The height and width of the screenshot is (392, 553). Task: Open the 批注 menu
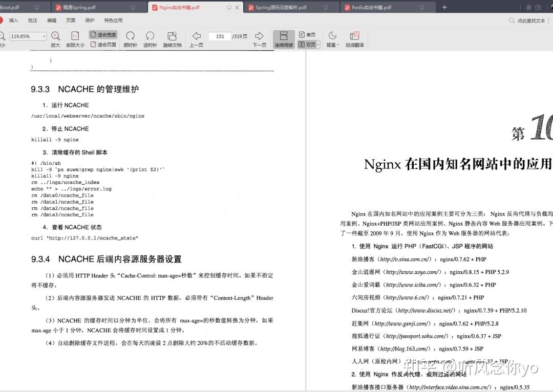tap(32, 20)
